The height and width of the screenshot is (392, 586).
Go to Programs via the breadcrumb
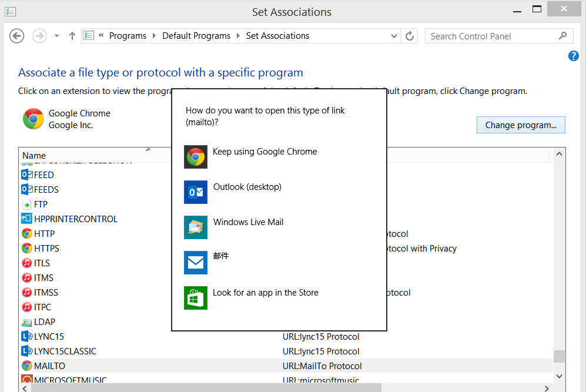[x=128, y=36]
